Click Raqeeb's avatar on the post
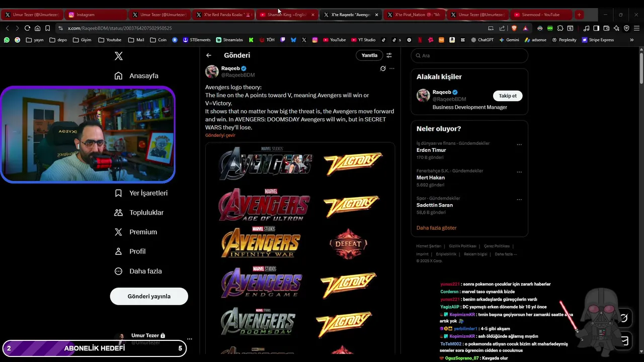Image resolution: width=644 pixels, height=362 pixels. tap(212, 71)
